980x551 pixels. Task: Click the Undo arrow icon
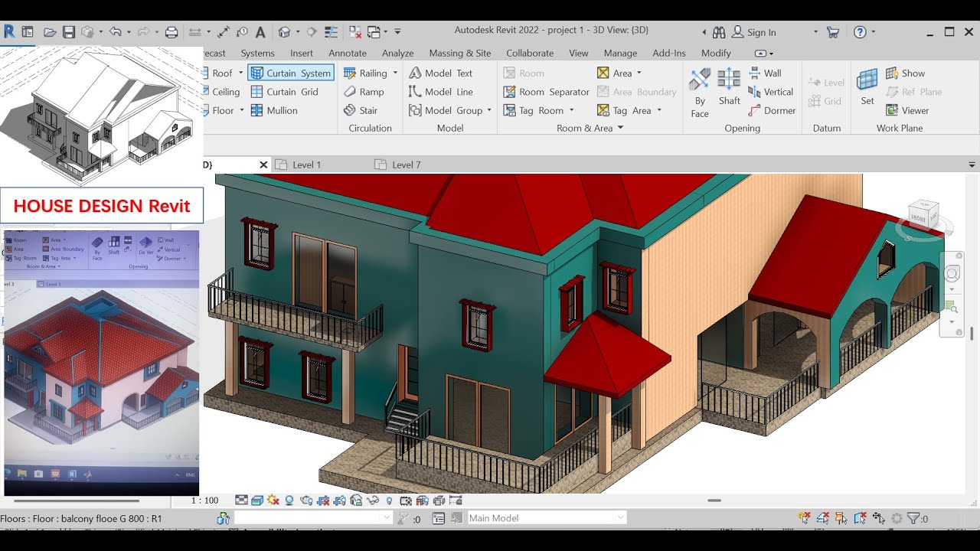(115, 31)
